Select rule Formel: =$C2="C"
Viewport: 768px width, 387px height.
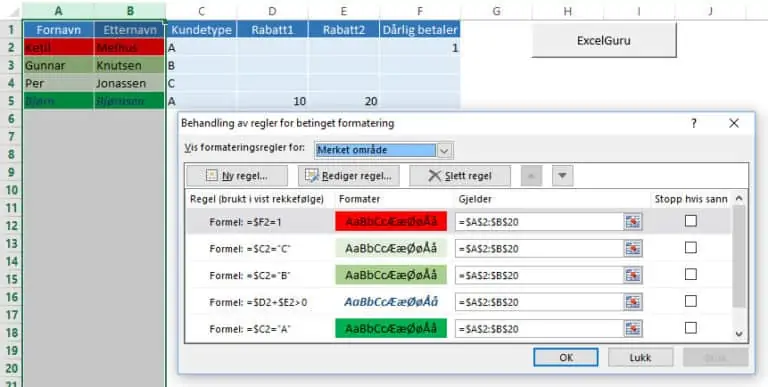click(250, 249)
